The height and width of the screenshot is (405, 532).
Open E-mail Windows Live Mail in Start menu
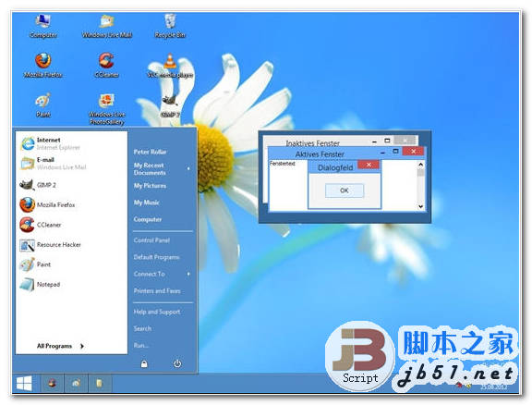pos(54,164)
